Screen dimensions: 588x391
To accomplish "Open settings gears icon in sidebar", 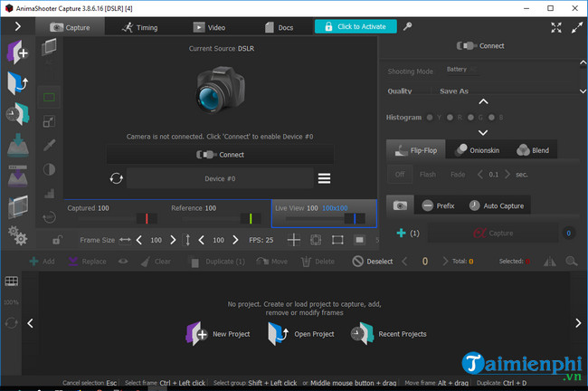I will click(x=17, y=235).
